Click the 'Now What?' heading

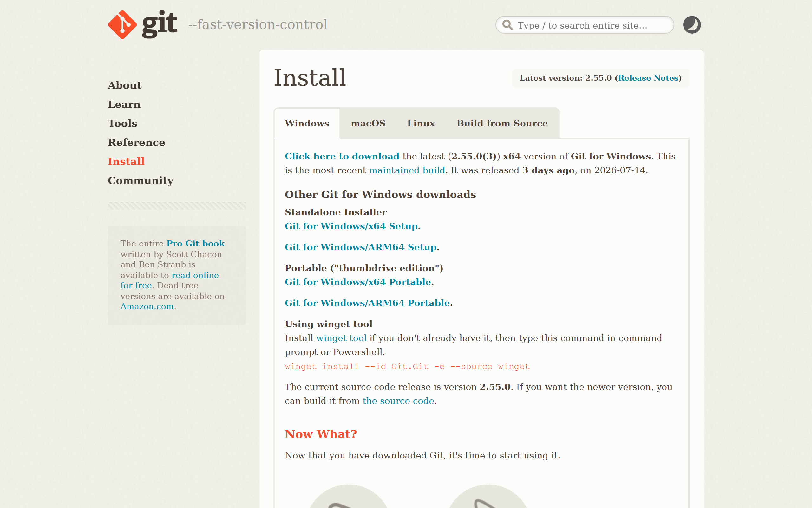(321, 434)
